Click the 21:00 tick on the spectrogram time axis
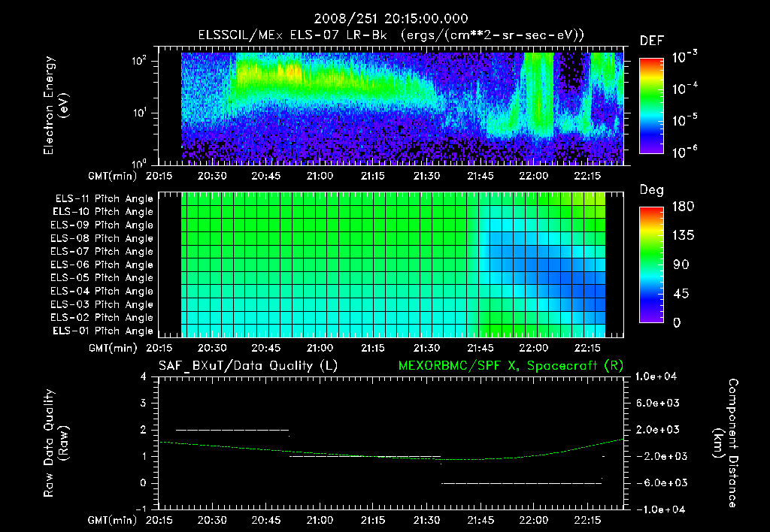Screen dimensions: 770x532 [320, 176]
